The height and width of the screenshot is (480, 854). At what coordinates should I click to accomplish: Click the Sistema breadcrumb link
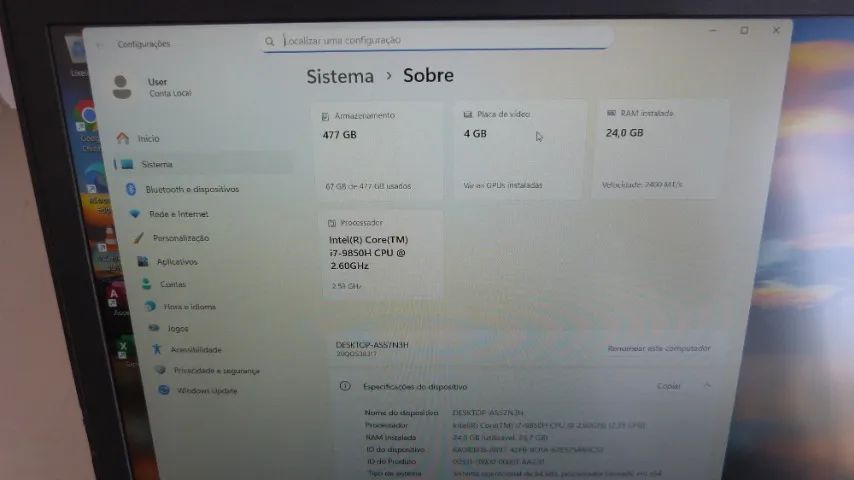[340, 76]
